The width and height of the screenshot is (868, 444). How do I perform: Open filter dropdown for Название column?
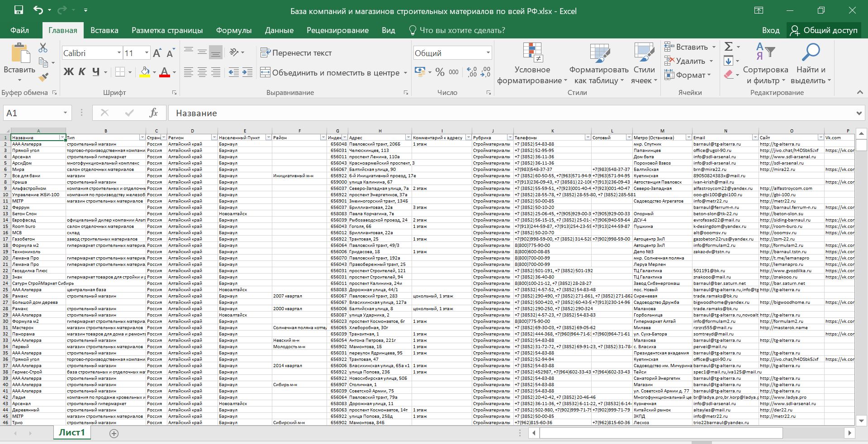pyautogui.click(x=62, y=137)
